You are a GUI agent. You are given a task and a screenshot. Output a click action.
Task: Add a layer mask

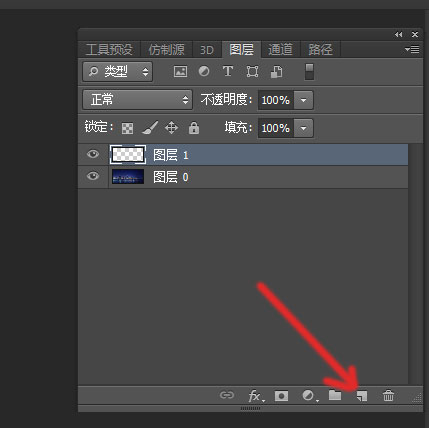point(281,396)
